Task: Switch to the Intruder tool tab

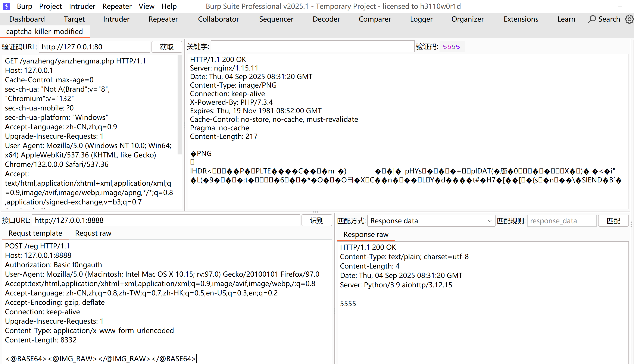Action: click(116, 19)
